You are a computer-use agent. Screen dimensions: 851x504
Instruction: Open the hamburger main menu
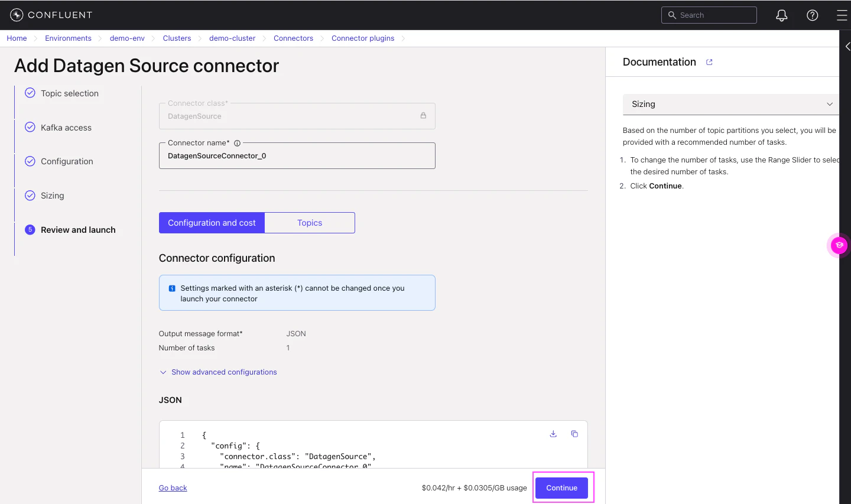(842, 15)
